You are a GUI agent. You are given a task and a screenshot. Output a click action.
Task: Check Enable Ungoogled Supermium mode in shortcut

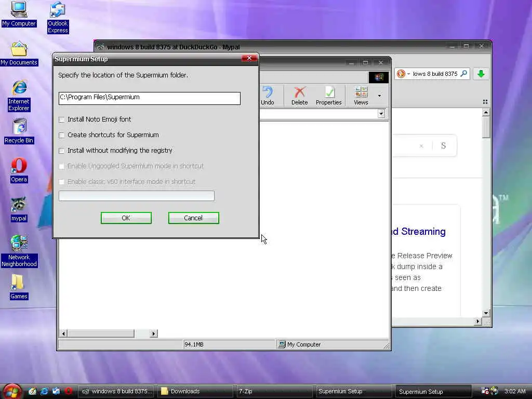[x=61, y=166]
